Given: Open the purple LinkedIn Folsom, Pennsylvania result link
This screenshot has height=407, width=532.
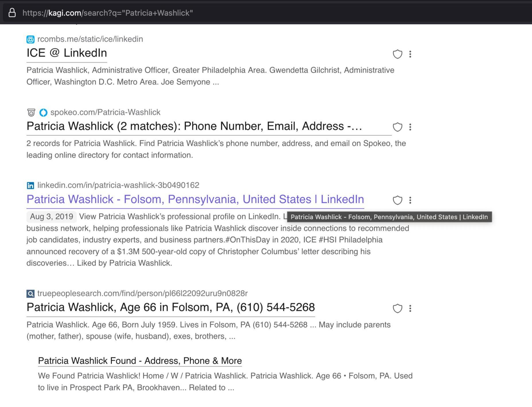Looking at the screenshot, I should click(x=195, y=199).
